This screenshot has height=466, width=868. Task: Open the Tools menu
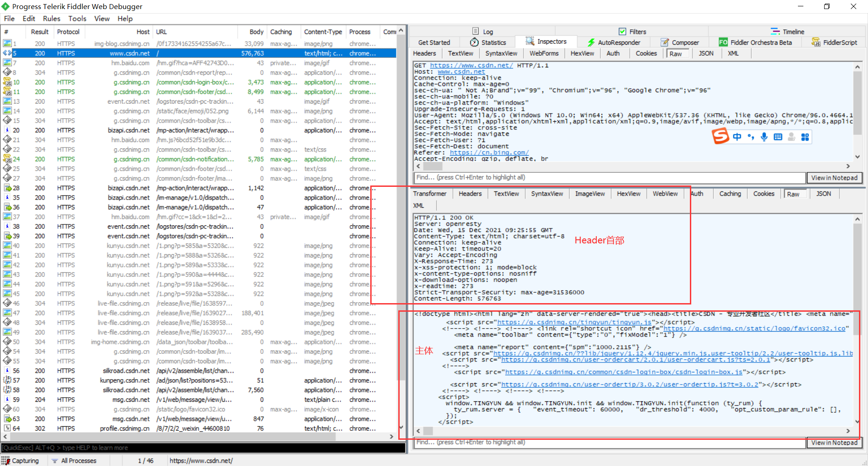[77, 19]
